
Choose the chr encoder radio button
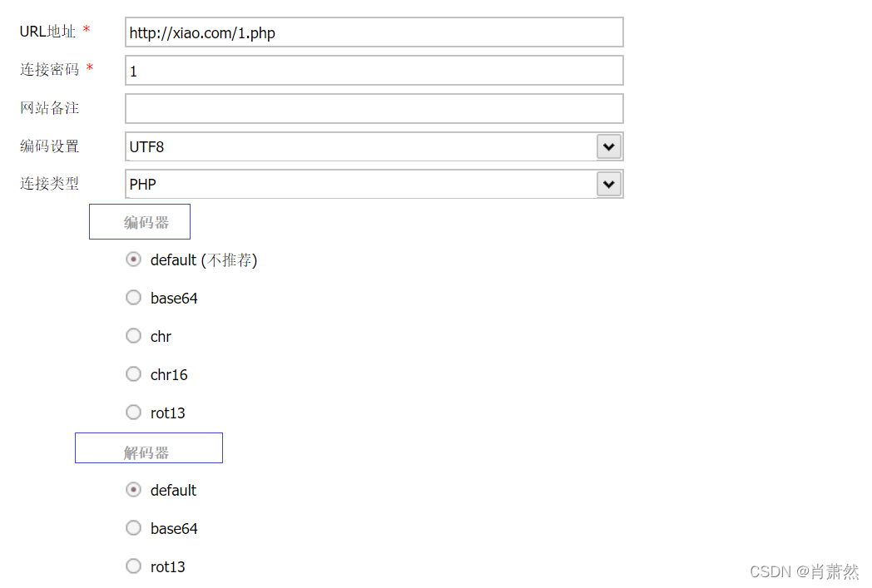tap(133, 336)
